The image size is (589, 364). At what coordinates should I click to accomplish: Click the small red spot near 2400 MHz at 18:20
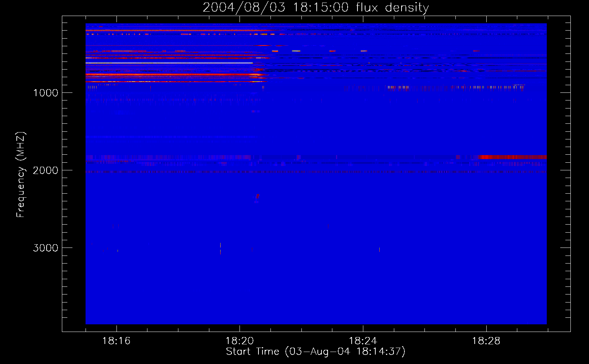click(257, 197)
